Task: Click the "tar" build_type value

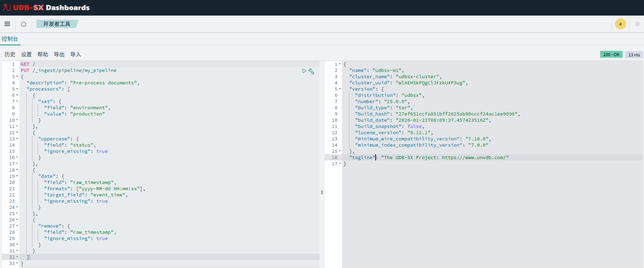Action: coord(402,108)
